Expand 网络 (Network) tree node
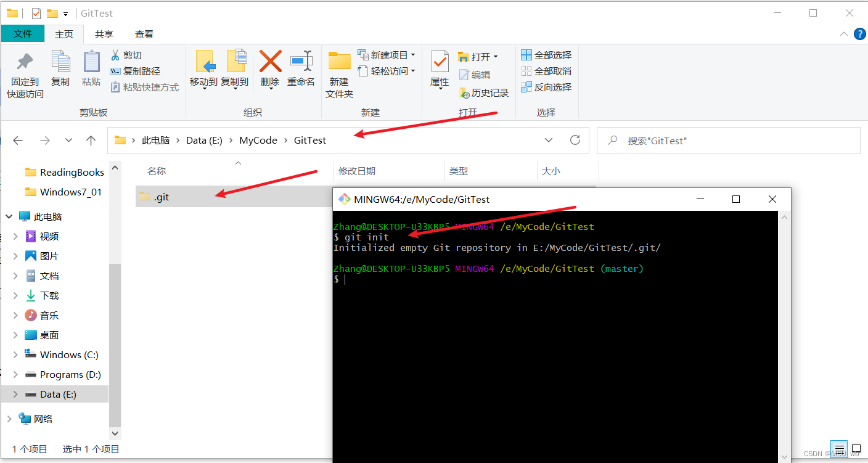Viewport: 868px width, 463px height. [x=9, y=419]
